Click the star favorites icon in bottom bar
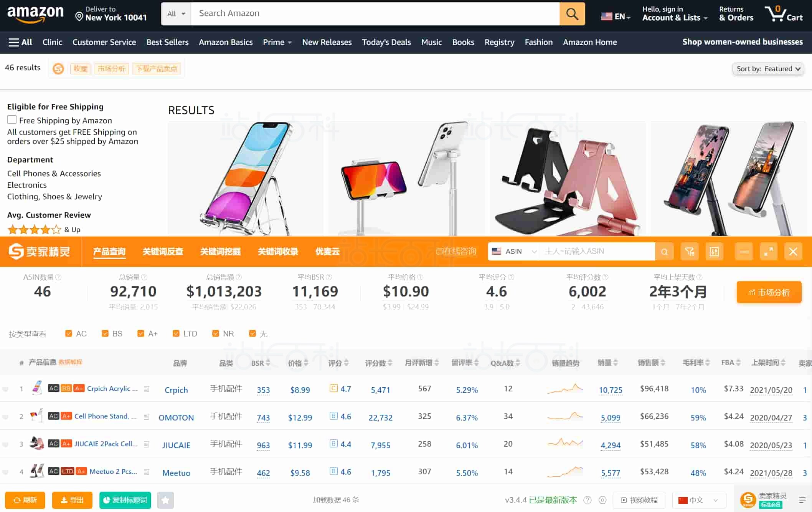Screen dimensions: 812x512 tap(165, 500)
